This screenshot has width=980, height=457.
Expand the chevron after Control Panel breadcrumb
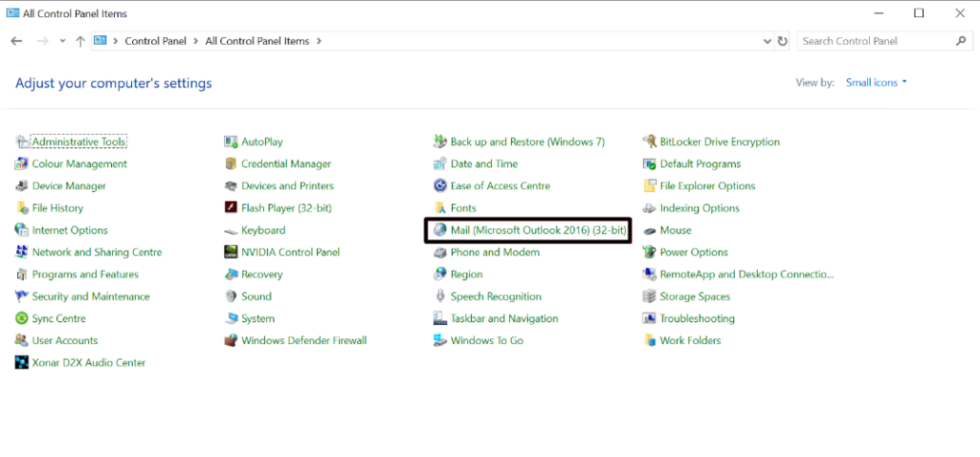coord(197,41)
